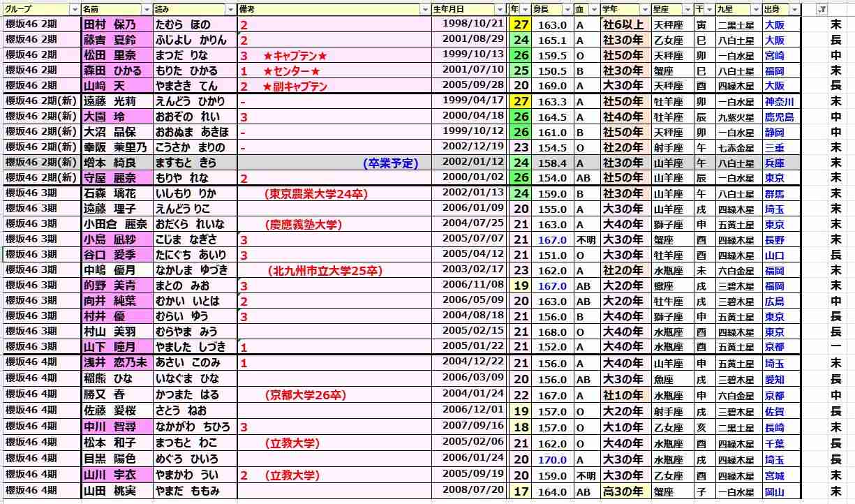The width and height of the screenshot is (855, 504).
Task: Open the 鹿児島 birthplace link
Action: point(779,117)
